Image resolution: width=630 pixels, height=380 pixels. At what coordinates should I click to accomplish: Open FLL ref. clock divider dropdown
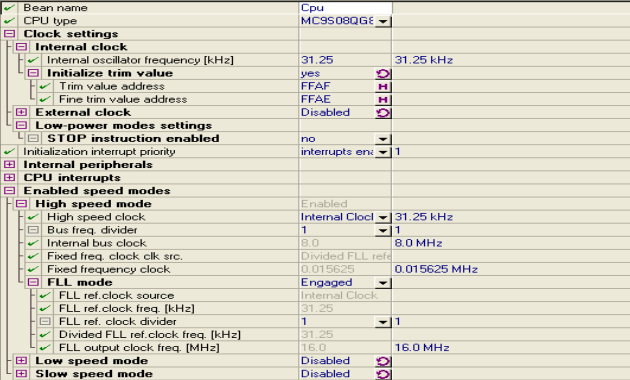click(x=383, y=322)
